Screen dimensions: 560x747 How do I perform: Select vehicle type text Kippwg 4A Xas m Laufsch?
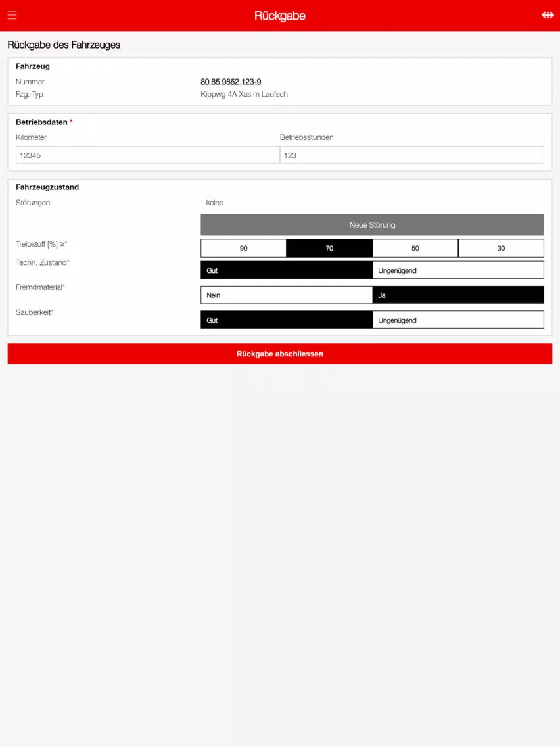[x=244, y=94]
